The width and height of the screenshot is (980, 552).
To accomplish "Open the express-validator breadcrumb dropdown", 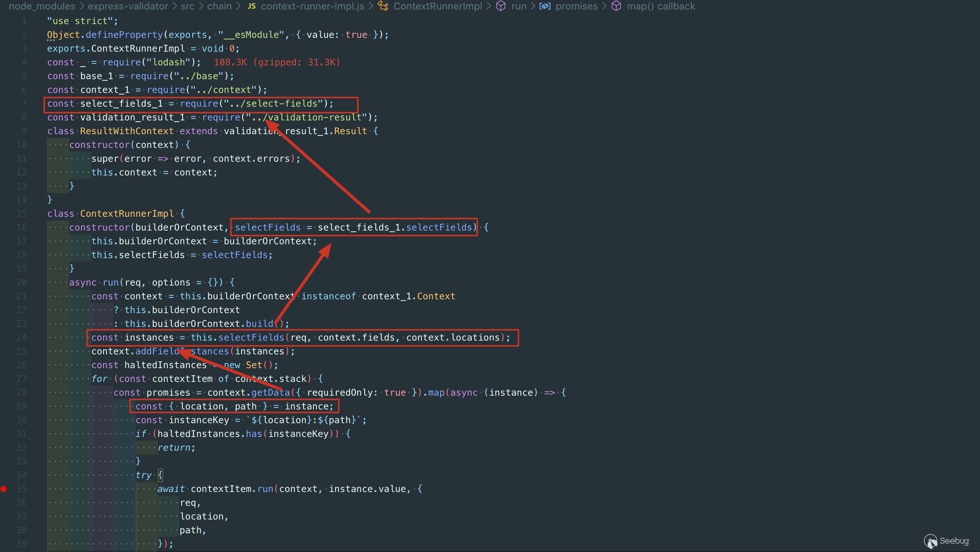I will point(128,6).
